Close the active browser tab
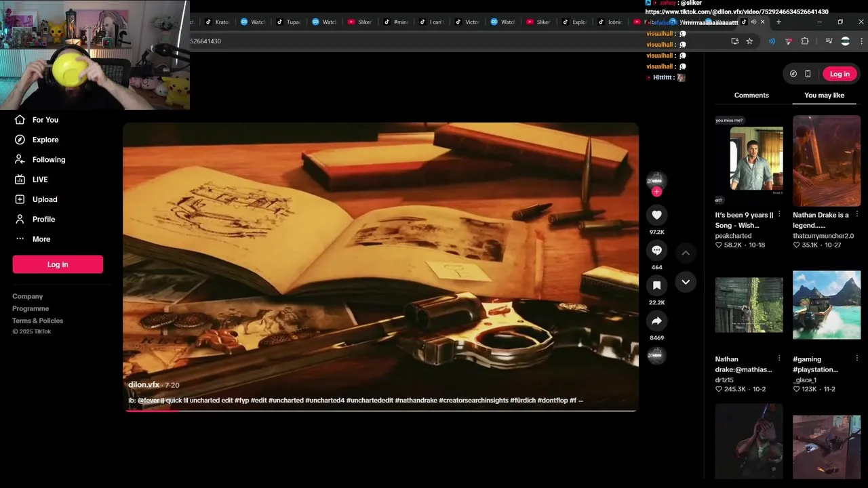The width and height of the screenshot is (868, 488). point(762,22)
